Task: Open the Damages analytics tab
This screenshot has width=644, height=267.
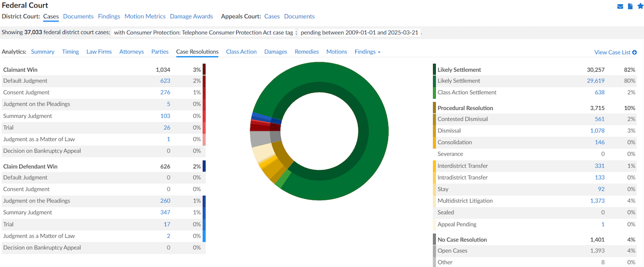Action: click(275, 52)
